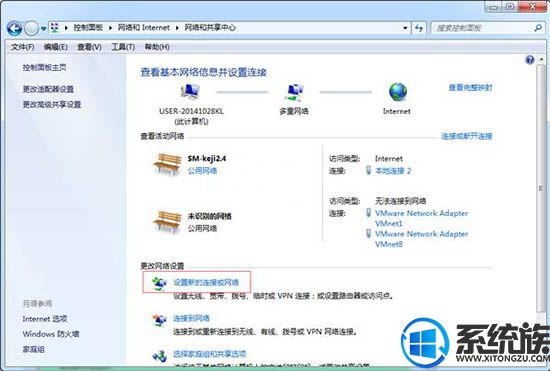Image resolution: width=550 pixels, height=371 pixels.
Task: Click 控制面板 breadcrumb in address bar
Action: click(88, 28)
